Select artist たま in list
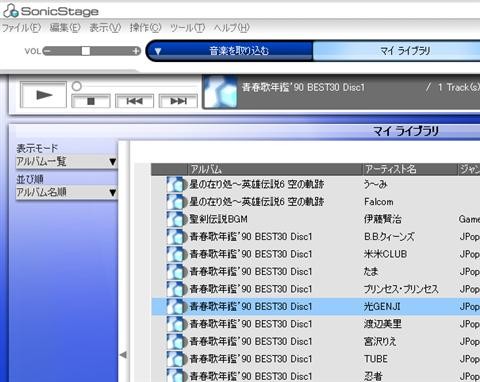 pos(371,271)
